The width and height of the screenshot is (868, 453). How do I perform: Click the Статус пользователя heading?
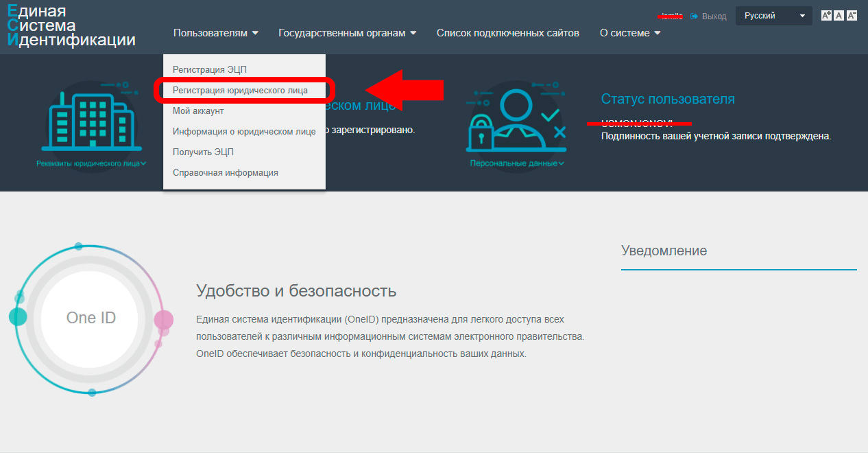tap(668, 99)
